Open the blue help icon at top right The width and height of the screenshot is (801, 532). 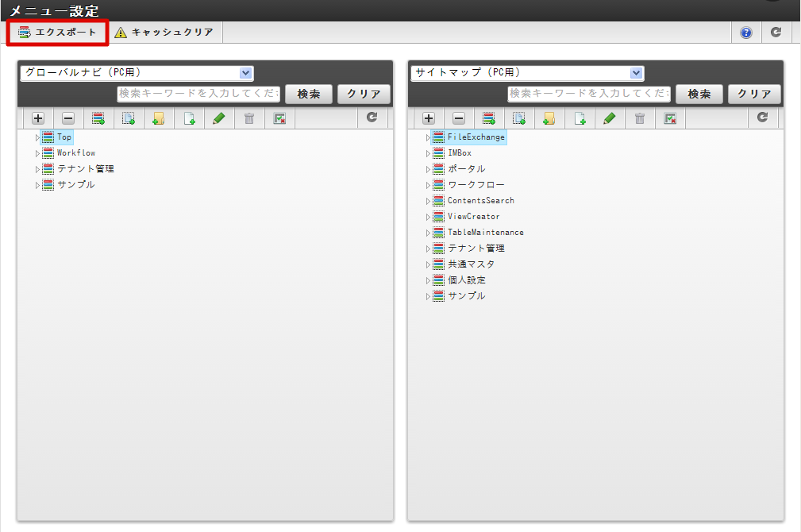point(745,32)
